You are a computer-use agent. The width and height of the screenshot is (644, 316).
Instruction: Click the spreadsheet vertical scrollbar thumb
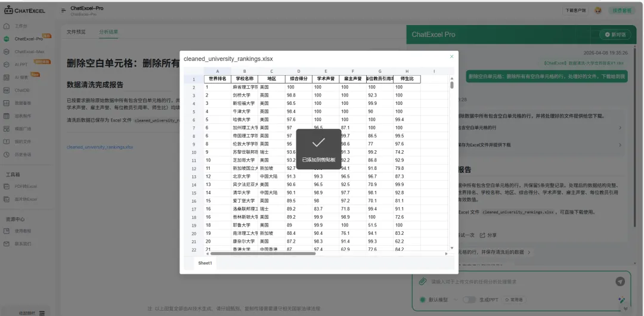click(x=452, y=85)
